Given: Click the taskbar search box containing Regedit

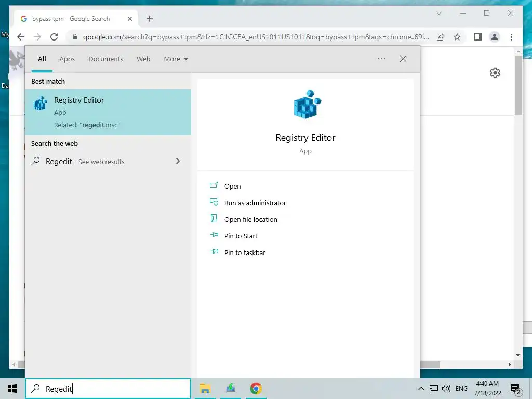Looking at the screenshot, I should click(108, 389).
